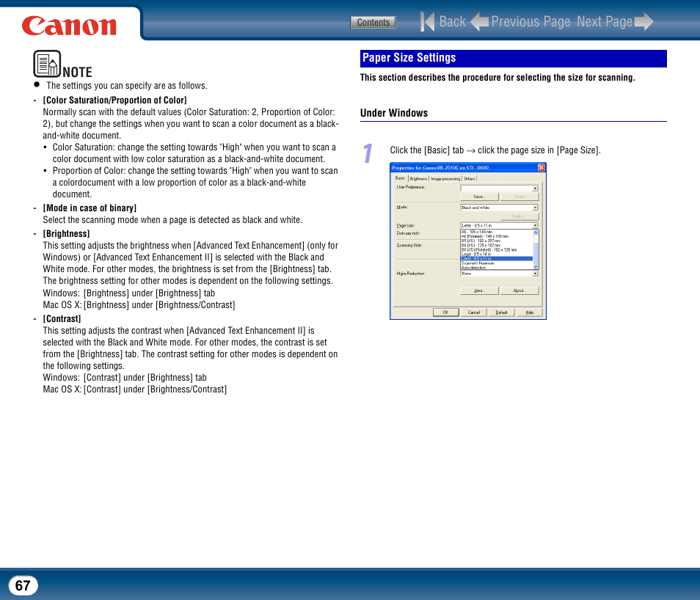Open the User Preference dropdown
The width and height of the screenshot is (700, 600).
pyautogui.click(x=499, y=188)
